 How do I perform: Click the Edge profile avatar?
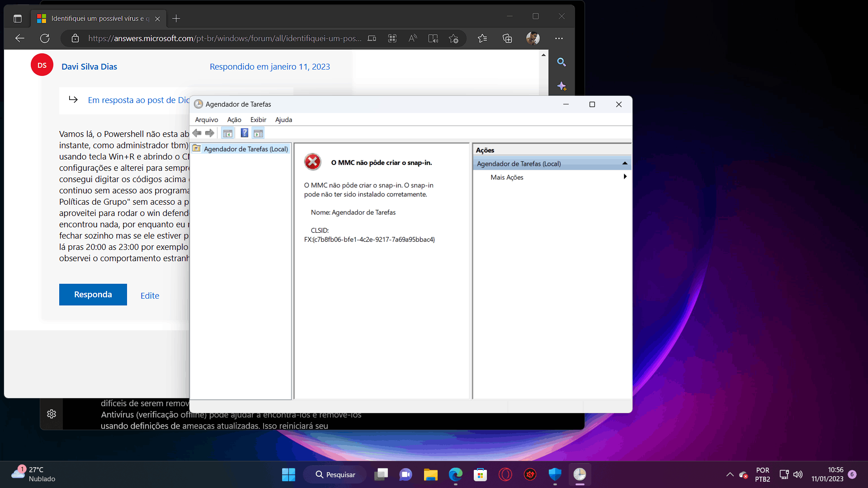[533, 38]
